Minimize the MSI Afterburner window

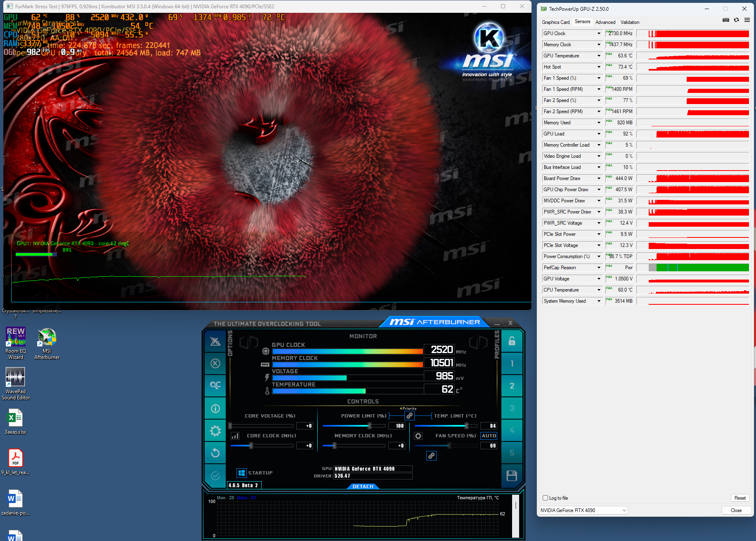click(x=497, y=323)
